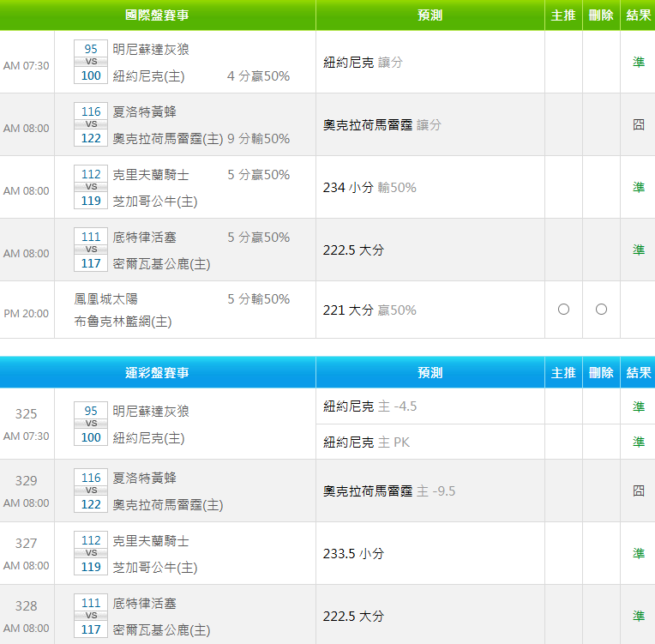Click 刪除 column header in 運彩盤 table

[601, 373]
